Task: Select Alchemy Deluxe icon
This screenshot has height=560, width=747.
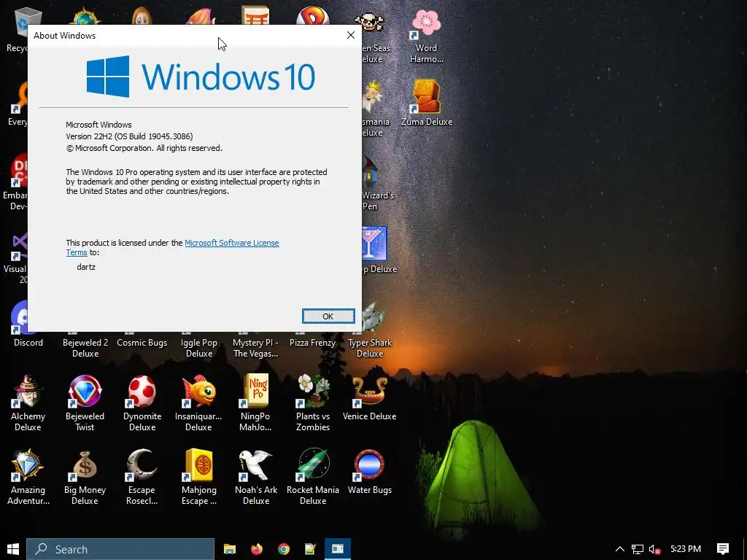Action: tap(28, 402)
